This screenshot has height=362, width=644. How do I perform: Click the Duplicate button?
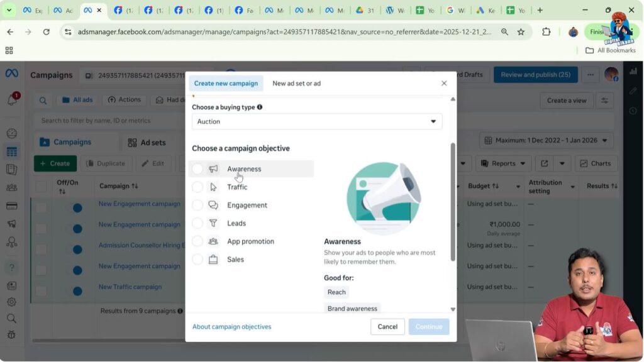[106, 163]
